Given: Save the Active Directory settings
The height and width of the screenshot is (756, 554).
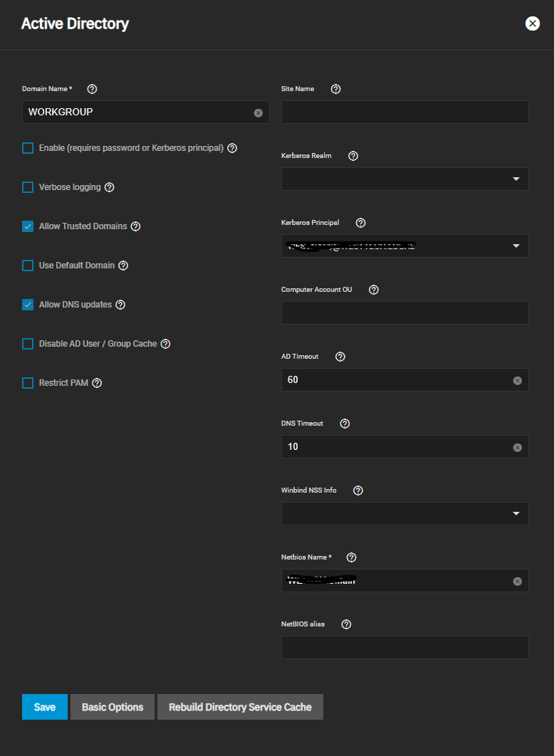Looking at the screenshot, I should tap(45, 707).
